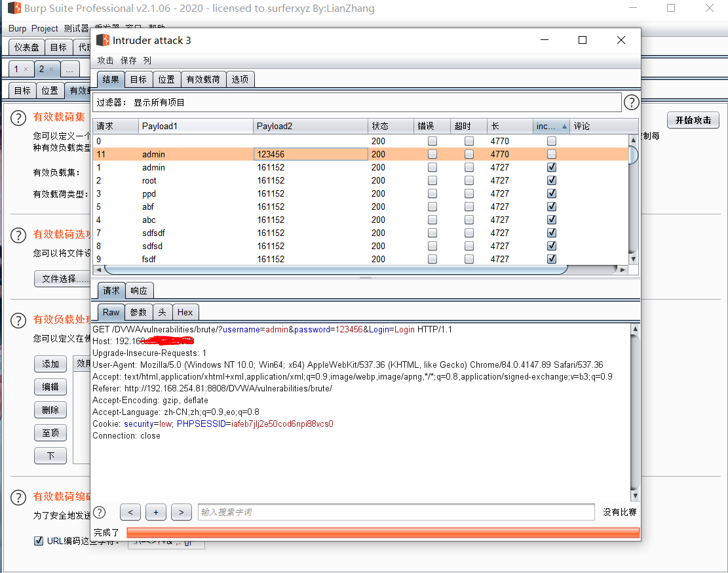Sort by the Payload1 column header

(195, 127)
